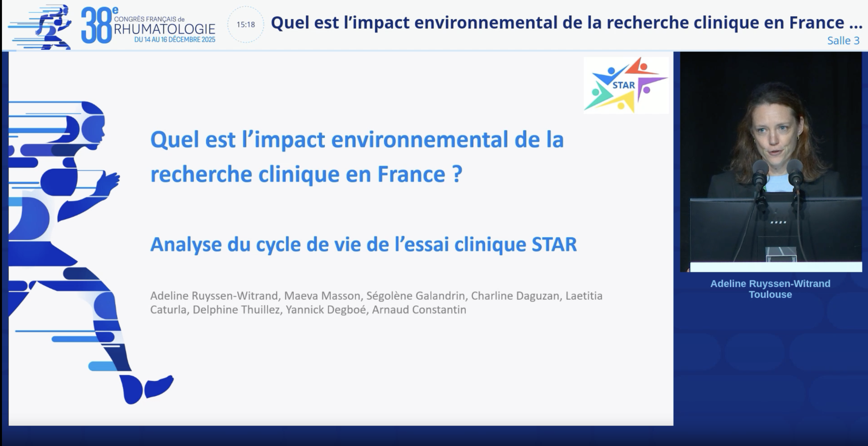The image size is (868, 446).
Task: Click the 15:18 time circle indicator
Action: coord(246,25)
